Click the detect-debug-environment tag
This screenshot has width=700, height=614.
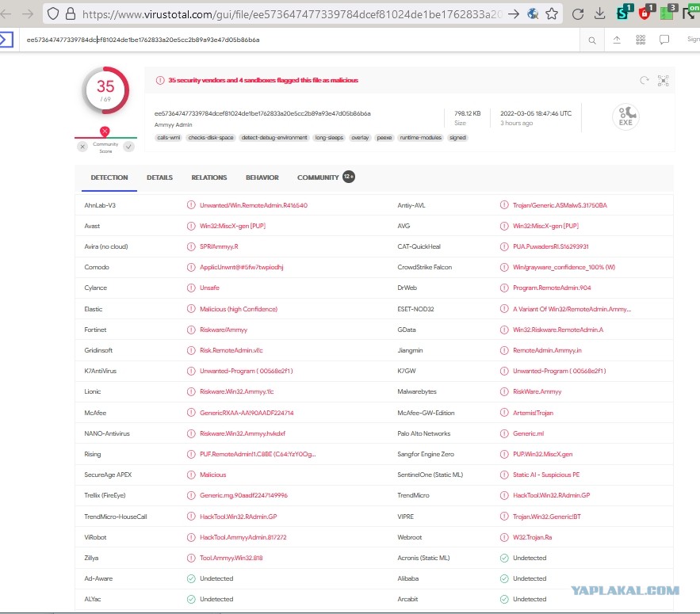[x=274, y=137]
